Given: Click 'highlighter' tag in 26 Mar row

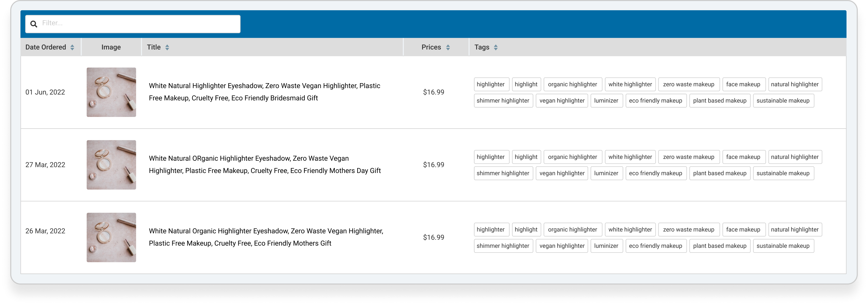Looking at the screenshot, I should pyautogui.click(x=491, y=230).
